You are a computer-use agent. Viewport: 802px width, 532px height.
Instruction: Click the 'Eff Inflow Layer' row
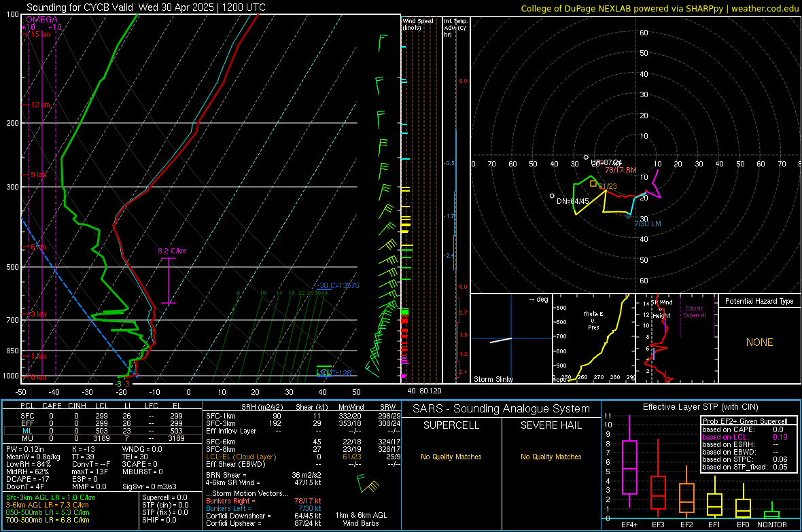(x=303, y=431)
